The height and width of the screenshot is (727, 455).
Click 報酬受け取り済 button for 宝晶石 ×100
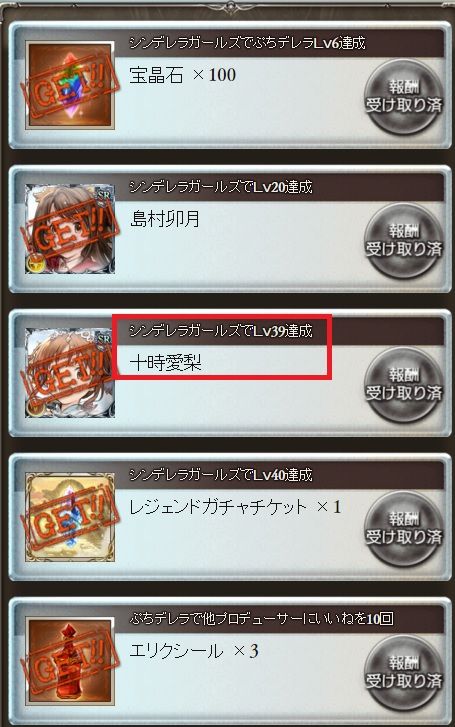coord(404,96)
